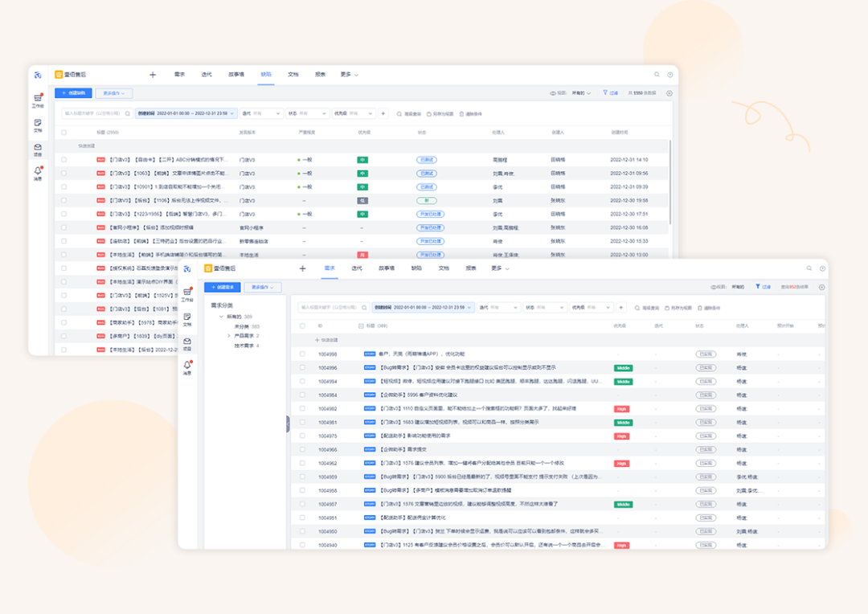Check the 2022-12-30 19:58 bug row checkbox

pyautogui.click(x=63, y=200)
